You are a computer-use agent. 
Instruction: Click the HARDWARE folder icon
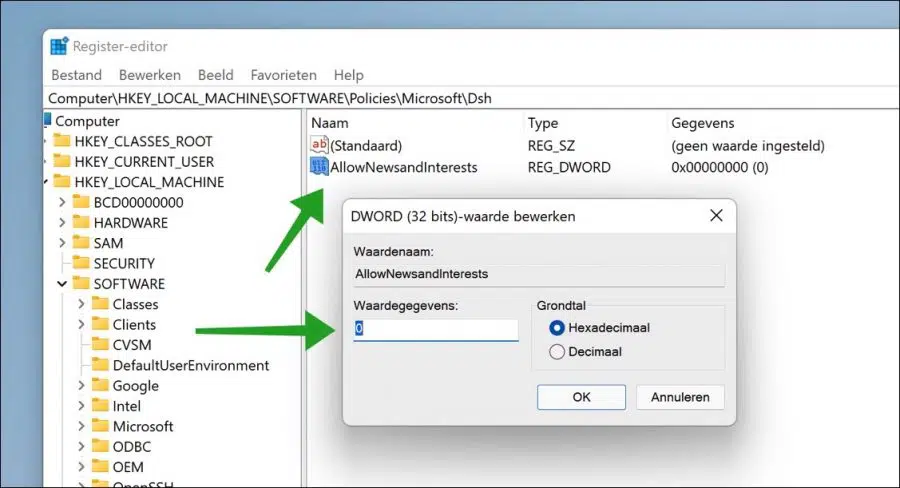click(x=81, y=222)
